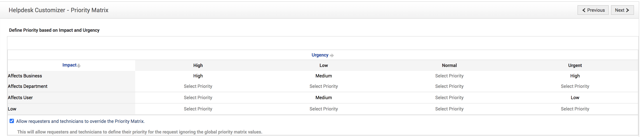Click the Impact down-arrow icon

click(79, 66)
